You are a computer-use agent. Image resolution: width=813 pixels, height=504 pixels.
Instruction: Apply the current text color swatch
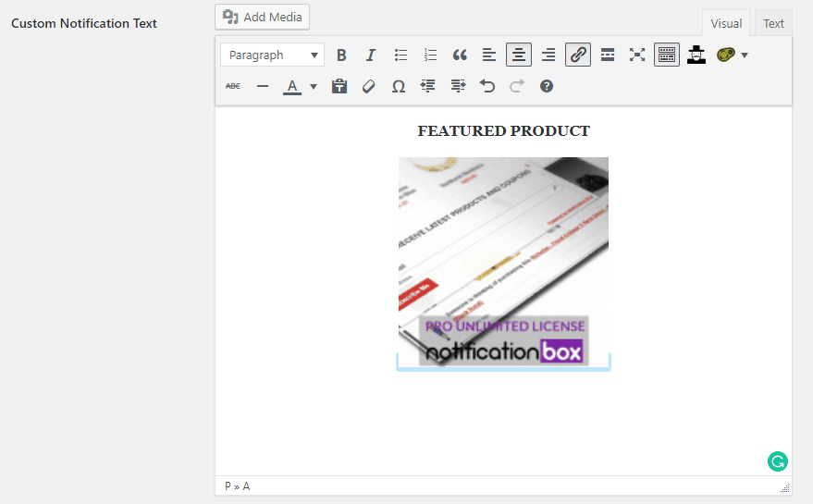292,86
